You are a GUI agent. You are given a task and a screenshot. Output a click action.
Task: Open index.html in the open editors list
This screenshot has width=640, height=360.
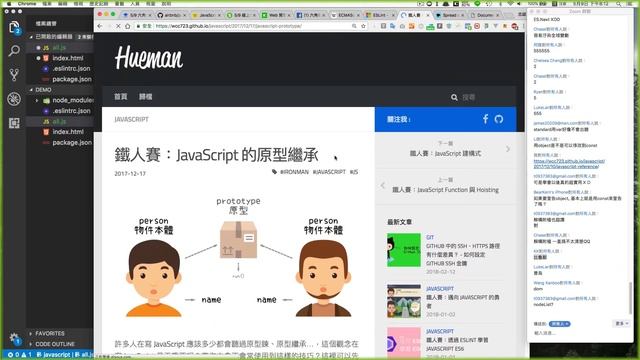[61, 58]
